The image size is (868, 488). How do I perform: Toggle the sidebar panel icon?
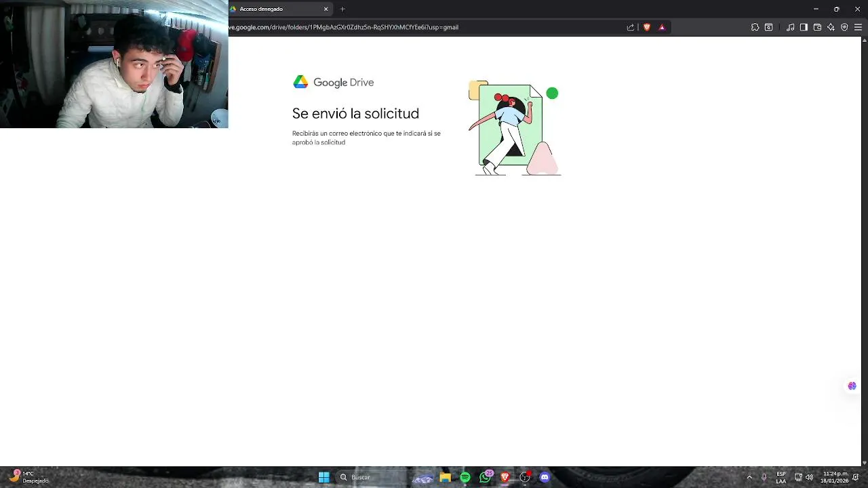[x=804, y=27]
